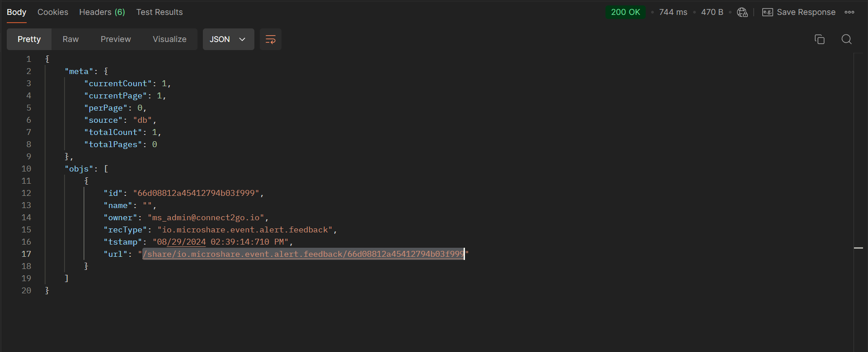The height and width of the screenshot is (352, 868).
Task: Select the Visualize view mode
Action: coord(169,39)
